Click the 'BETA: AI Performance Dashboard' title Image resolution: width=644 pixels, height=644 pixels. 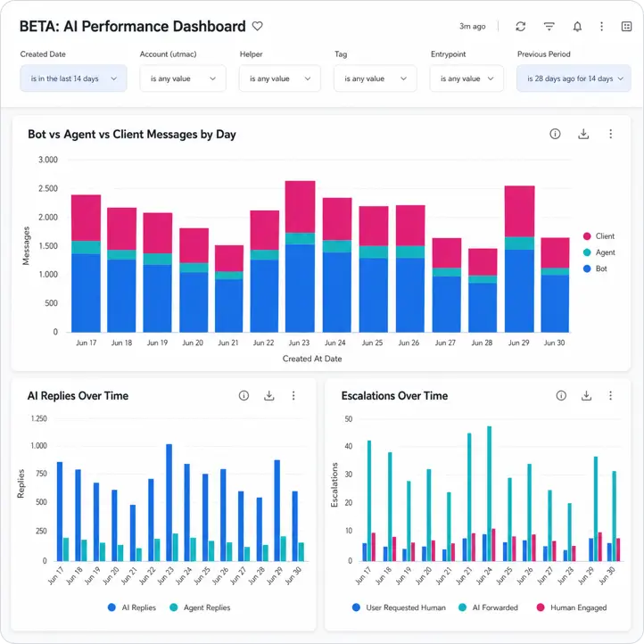pos(133,26)
